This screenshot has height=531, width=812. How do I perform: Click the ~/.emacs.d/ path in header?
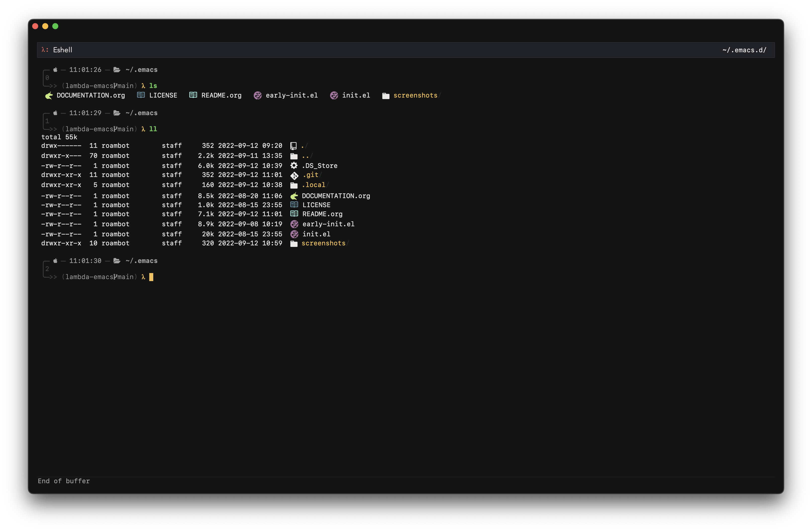click(x=744, y=50)
